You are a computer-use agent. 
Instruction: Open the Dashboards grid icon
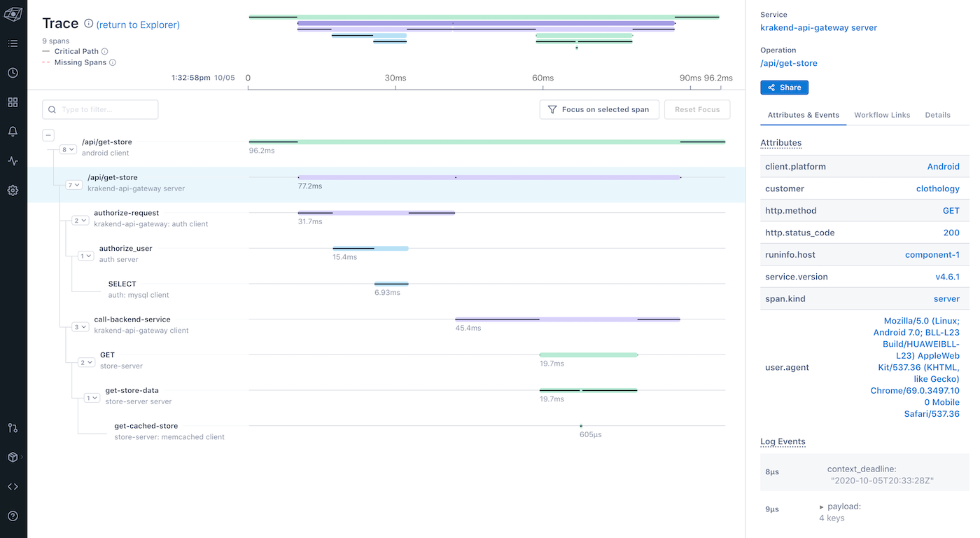pyautogui.click(x=13, y=102)
